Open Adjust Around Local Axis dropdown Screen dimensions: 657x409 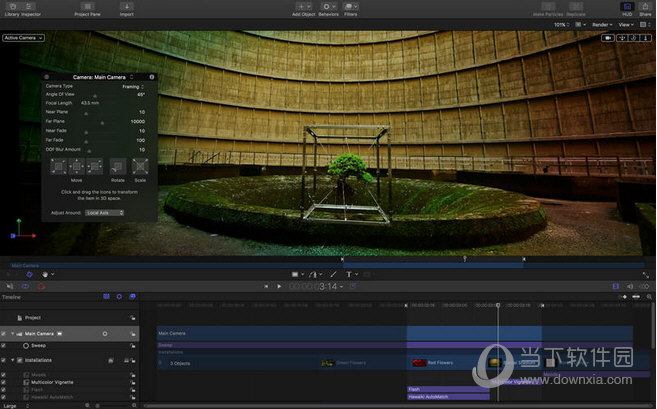(104, 213)
